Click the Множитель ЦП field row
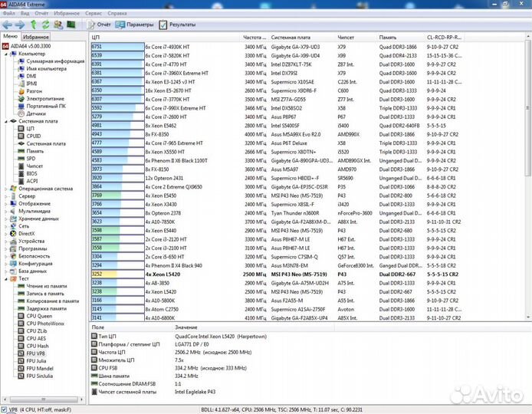The width and height of the screenshot is (532, 414). click(138, 360)
